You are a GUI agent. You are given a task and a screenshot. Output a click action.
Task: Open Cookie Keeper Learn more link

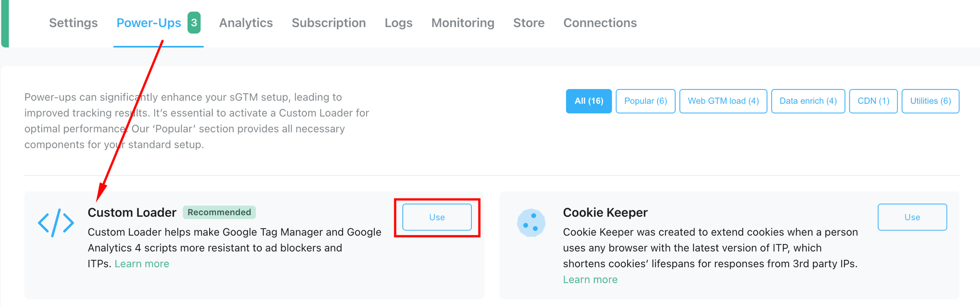(x=590, y=280)
